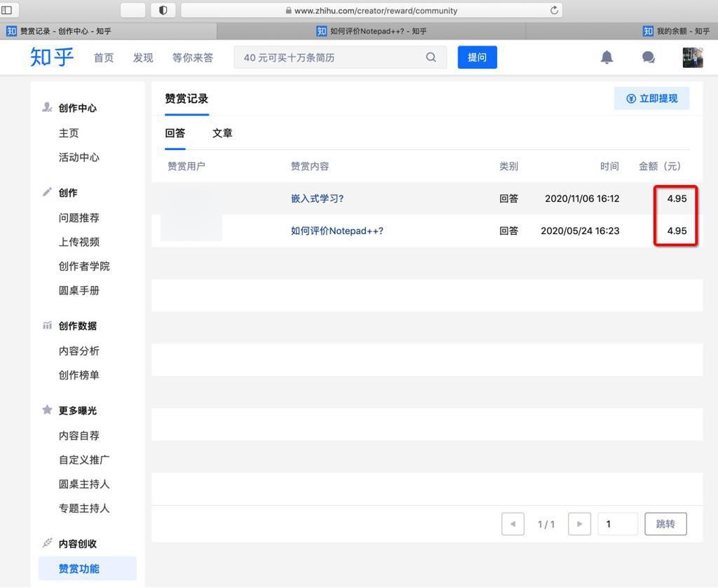The image size is (718, 588).
Task: Open 等你来答 in the top navigation
Action: [x=193, y=57]
